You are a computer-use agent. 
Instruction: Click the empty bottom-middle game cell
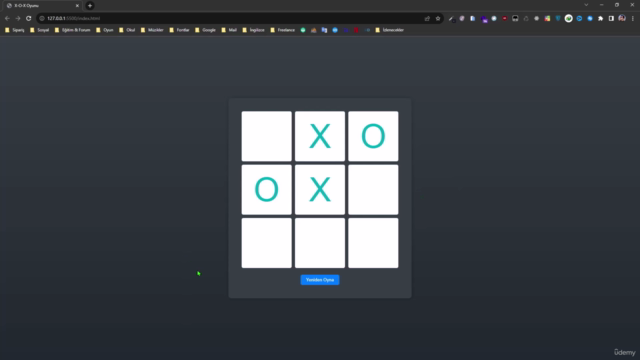pyautogui.click(x=320, y=243)
